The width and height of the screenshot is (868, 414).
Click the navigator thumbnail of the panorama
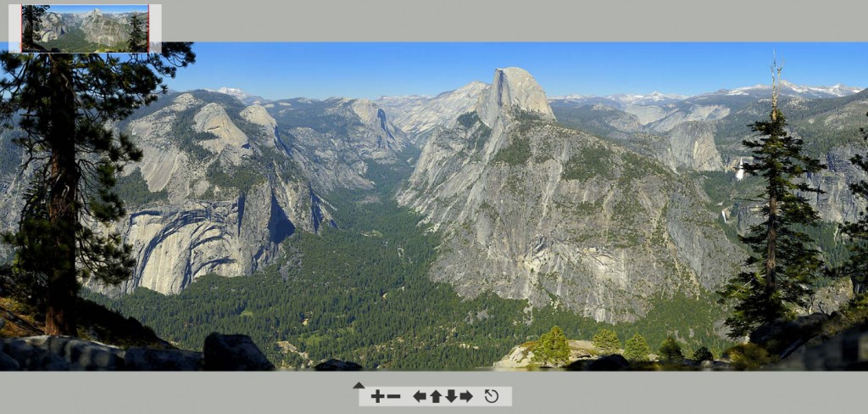click(x=86, y=28)
